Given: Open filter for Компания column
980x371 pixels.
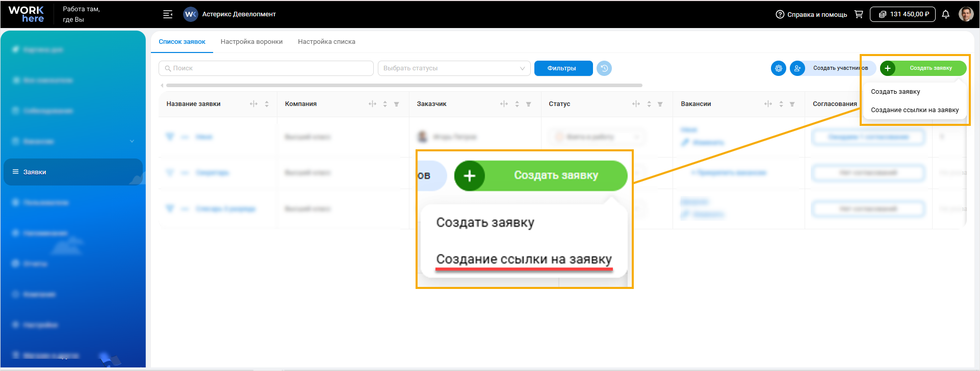Looking at the screenshot, I should point(397,104).
